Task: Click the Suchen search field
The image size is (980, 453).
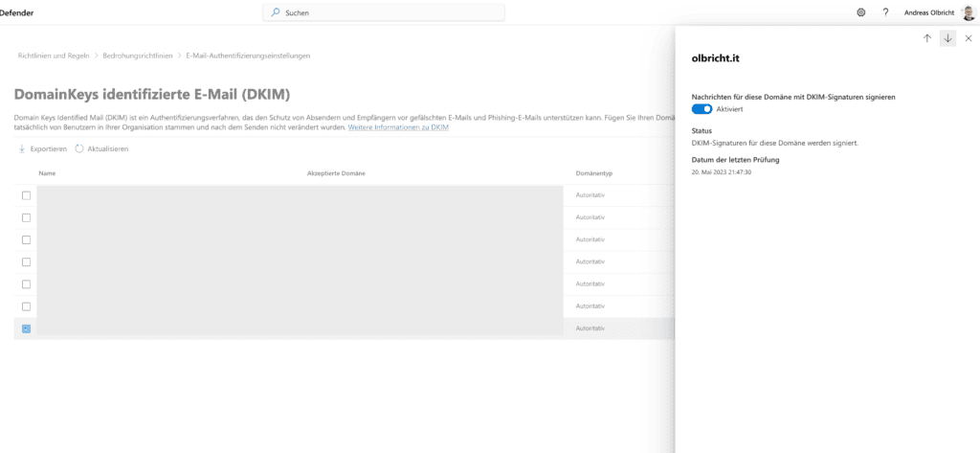Action: point(384,12)
